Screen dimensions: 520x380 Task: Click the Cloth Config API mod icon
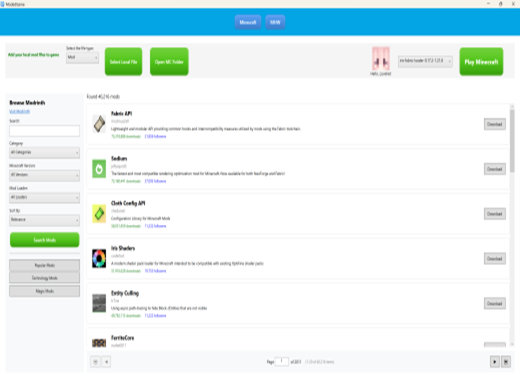click(x=99, y=214)
